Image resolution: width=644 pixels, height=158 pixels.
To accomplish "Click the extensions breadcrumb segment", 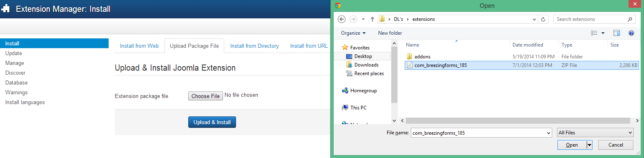I will tap(423, 19).
